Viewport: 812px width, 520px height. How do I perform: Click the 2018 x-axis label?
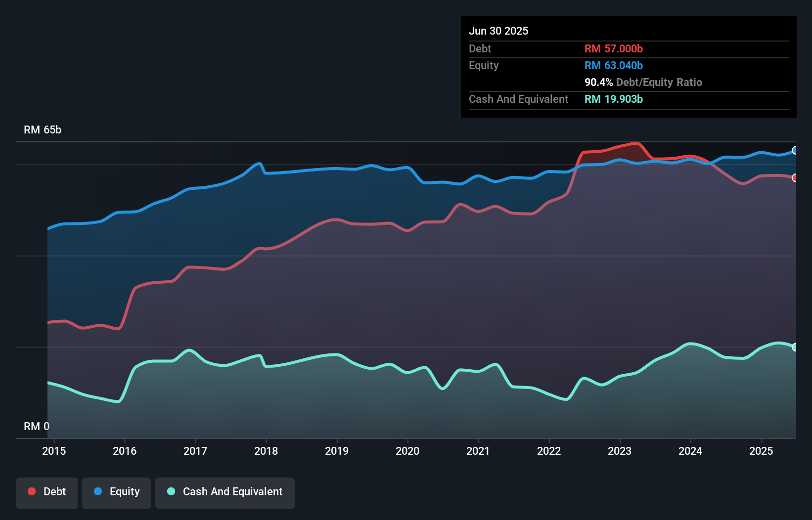[266, 451]
